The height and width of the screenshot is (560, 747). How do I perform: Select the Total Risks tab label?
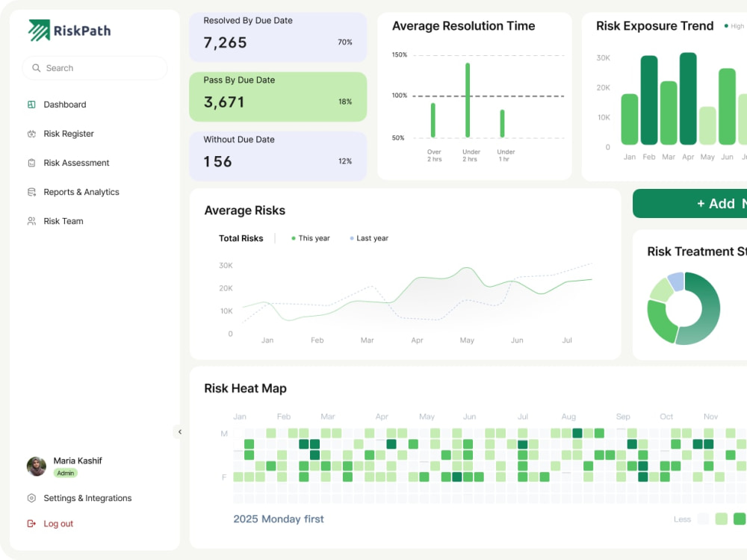point(241,238)
